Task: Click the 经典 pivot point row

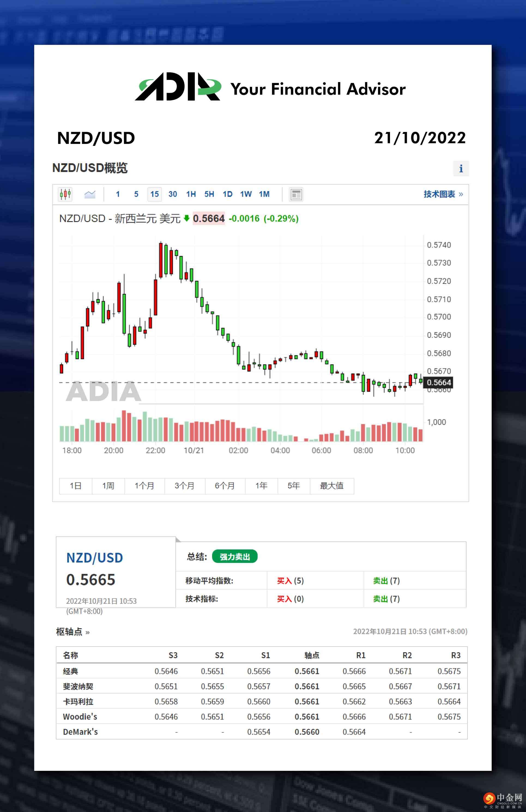Action: [x=71, y=671]
